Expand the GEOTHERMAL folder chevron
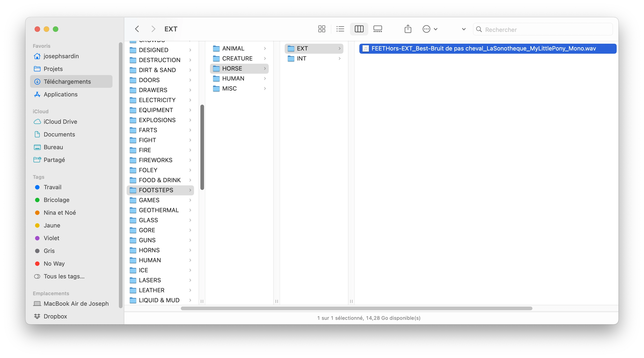The width and height of the screenshot is (644, 358). [x=190, y=210]
